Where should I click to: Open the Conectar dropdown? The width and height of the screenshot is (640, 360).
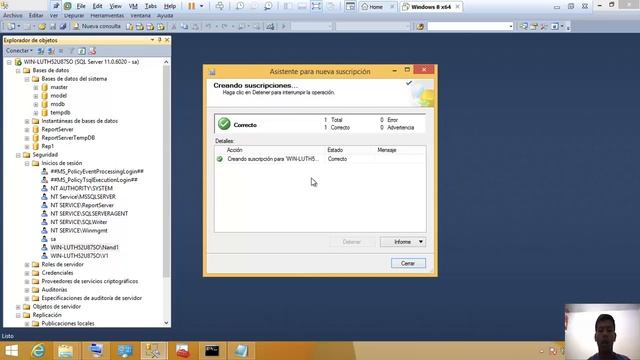[x=19, y=51]
